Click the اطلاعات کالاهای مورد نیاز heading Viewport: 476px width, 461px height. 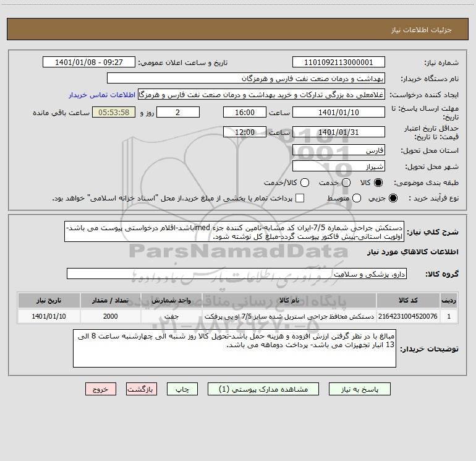click(x=412, y=252)
